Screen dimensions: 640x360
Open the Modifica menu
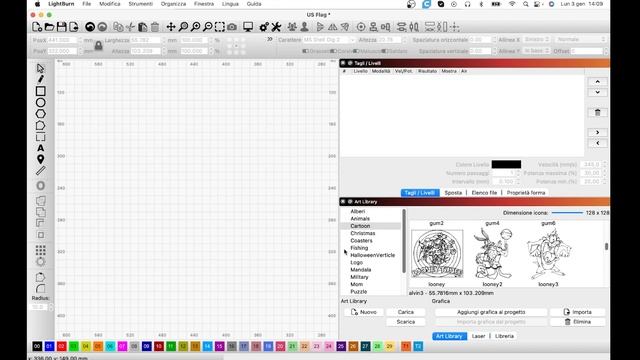[x=110, y=4]
